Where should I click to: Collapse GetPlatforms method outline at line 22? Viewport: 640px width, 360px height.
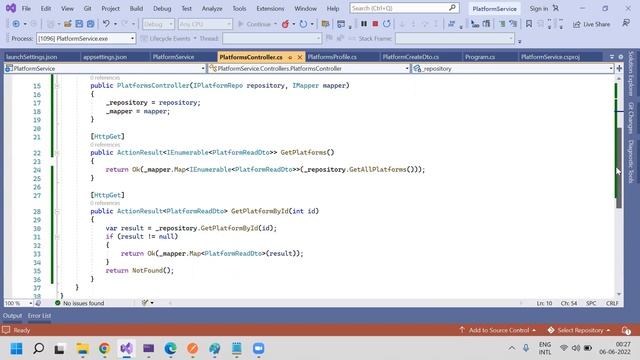(x=57, y=153)
